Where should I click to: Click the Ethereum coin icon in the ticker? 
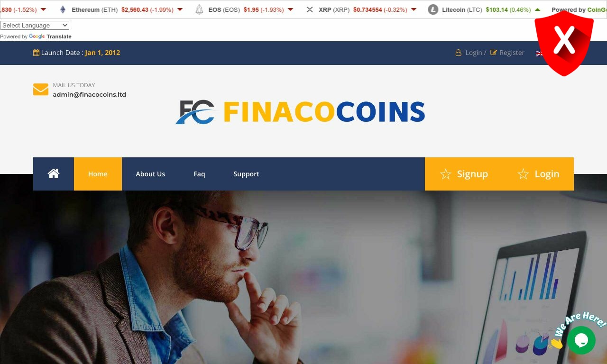click(63, 9)
